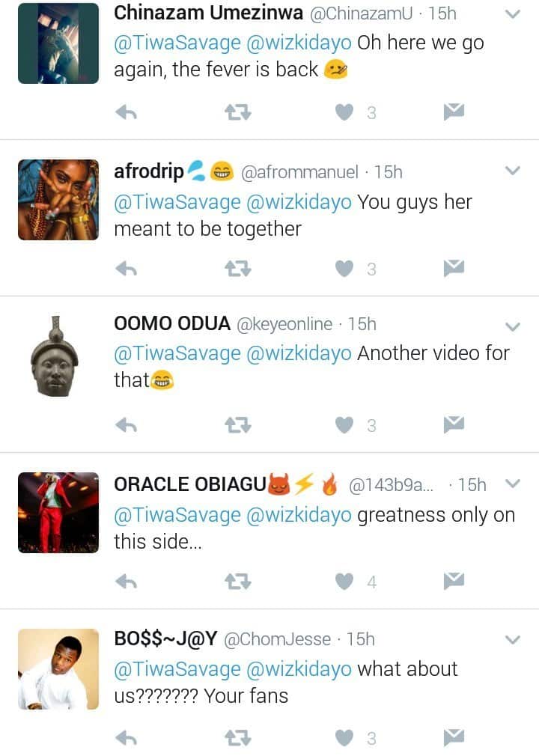Send afrodrip's tweet via direct message

click(454, 268)
